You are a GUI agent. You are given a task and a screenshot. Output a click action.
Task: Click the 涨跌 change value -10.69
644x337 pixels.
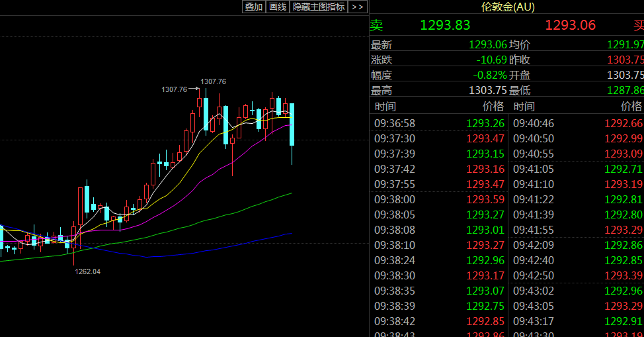[491, 60]
